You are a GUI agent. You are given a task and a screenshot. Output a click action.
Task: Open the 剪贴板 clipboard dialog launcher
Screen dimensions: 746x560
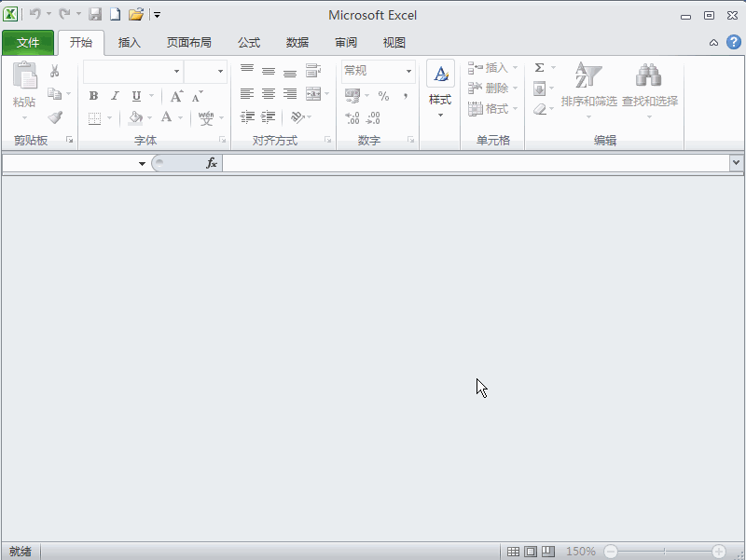click(x=69, y=140)
